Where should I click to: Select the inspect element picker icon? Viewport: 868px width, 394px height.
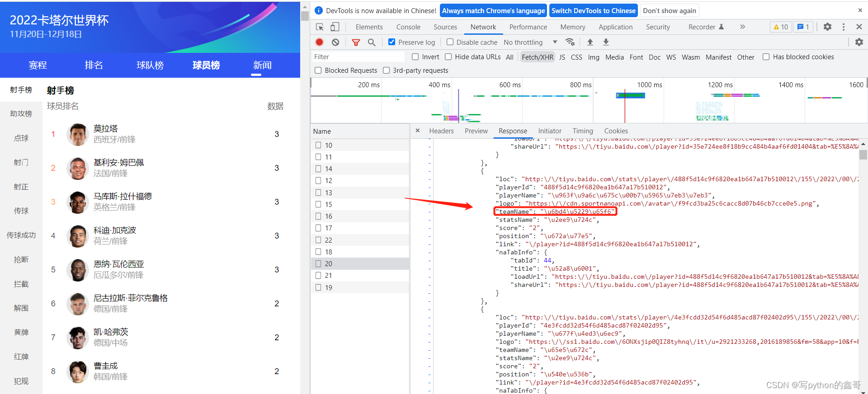click(x=320, y=27)
